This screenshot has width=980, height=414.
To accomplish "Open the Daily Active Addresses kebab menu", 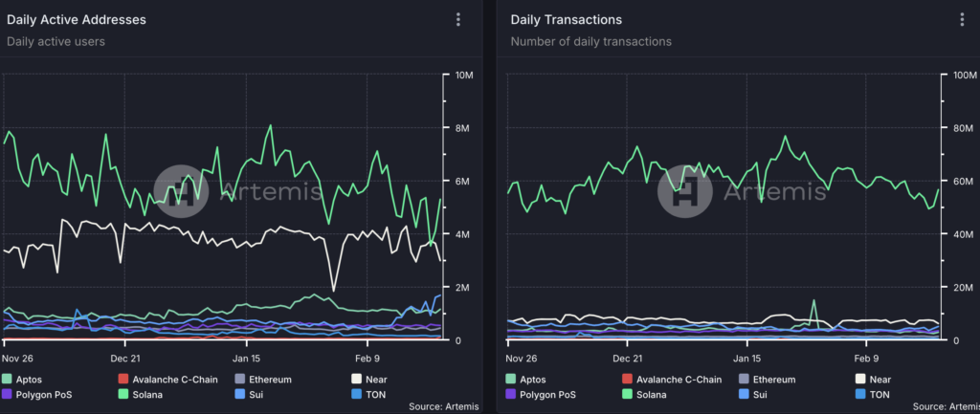I will point(458,20).
